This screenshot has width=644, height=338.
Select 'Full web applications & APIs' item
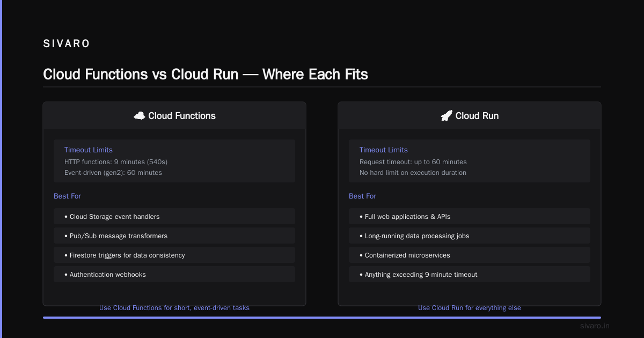click(470, 216)
